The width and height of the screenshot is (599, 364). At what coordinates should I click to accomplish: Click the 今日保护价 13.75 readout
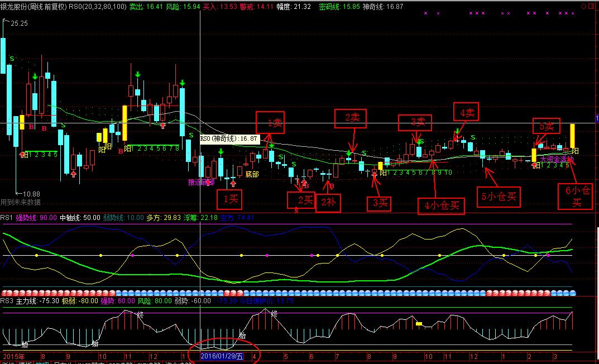tap(267, 301)
